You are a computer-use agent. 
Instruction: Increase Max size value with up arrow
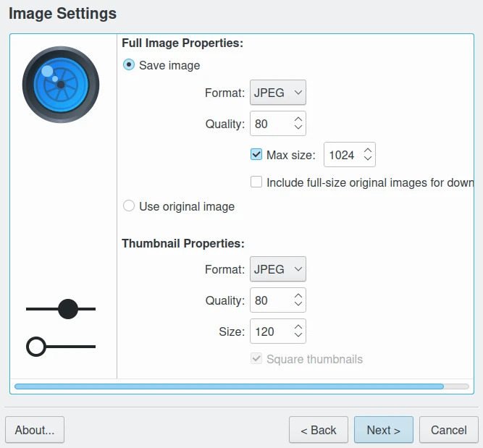tap(368, 151)
